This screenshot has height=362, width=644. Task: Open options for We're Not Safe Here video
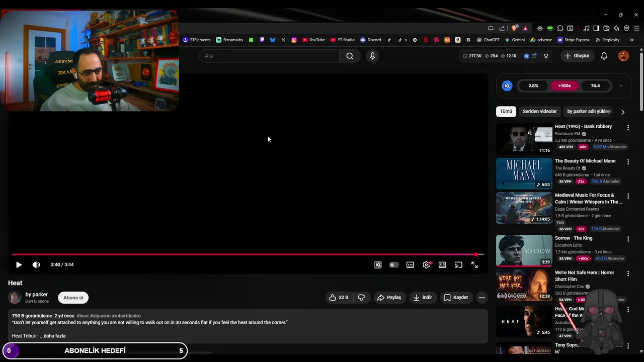[x=628, y=274]
